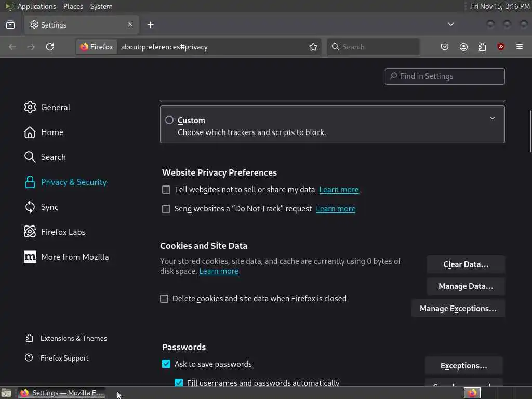Image resolution: width=532 pixels, height=399 pixels.
Task: Select the Custom tracking protection radio
Action: pos(169,120)
